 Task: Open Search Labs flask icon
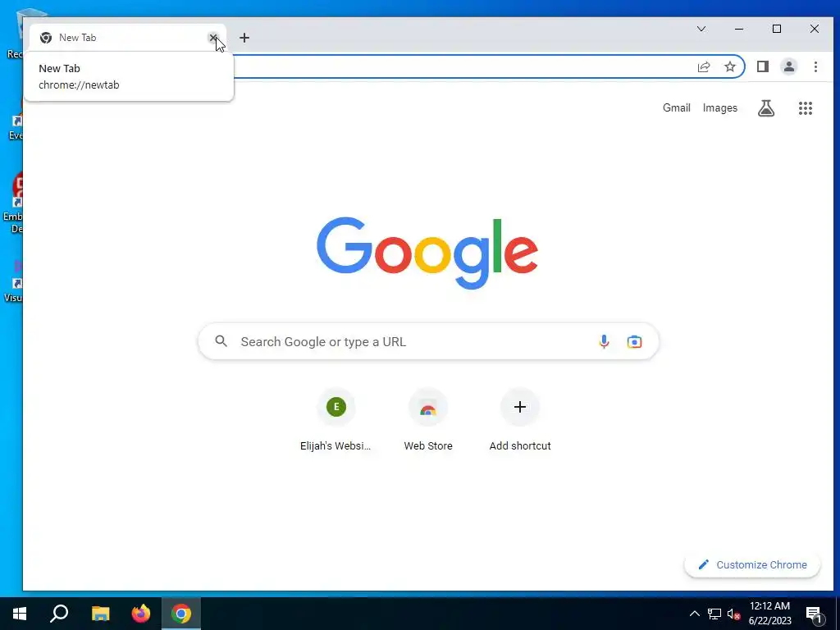click(766, 108)
